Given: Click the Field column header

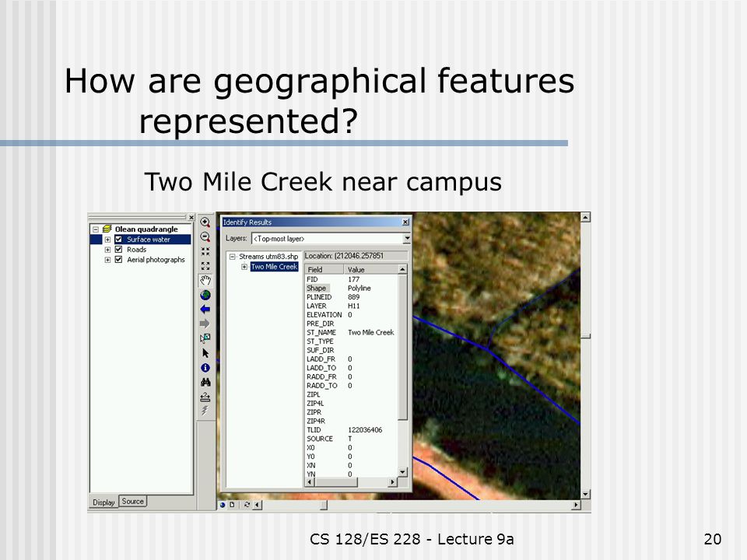Looking at the screenshot, I should click(324, 270).
